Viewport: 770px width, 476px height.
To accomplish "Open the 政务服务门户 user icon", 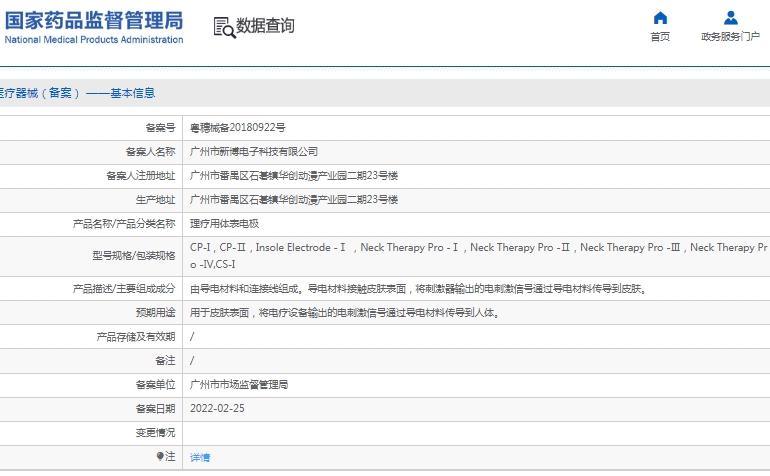I will [731, 18].
